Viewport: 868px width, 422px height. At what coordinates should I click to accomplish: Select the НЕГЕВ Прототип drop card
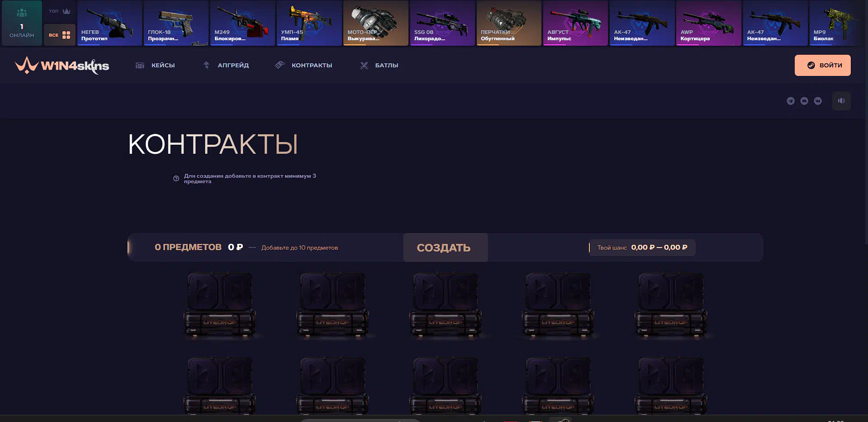coord(109,23)
